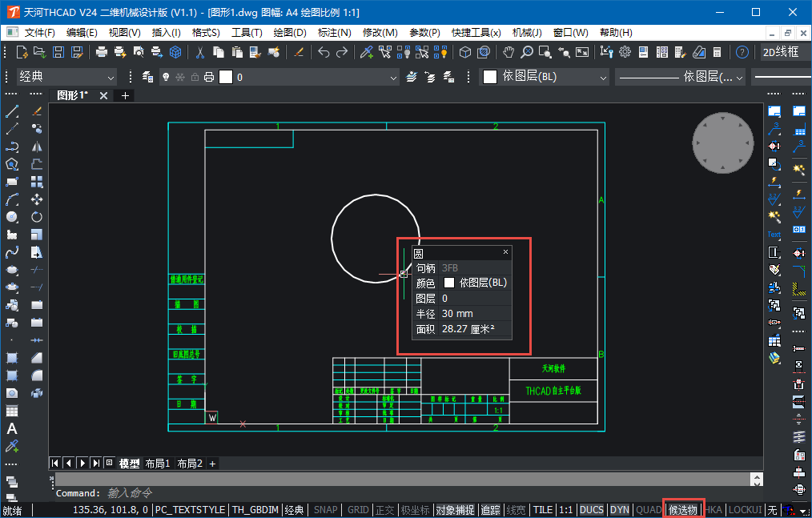Click the Undo arrow icon
This screenshot has height=518, width=812.
324,52
